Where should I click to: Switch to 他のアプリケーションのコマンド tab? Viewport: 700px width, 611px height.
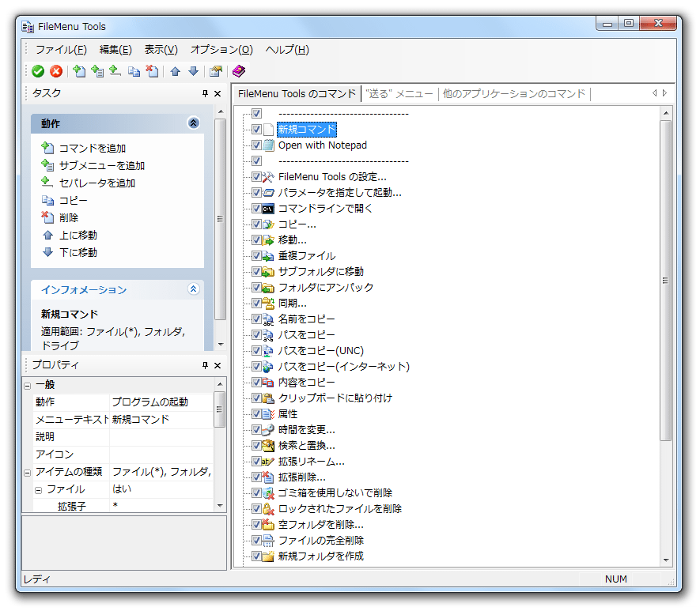[514, 93]
